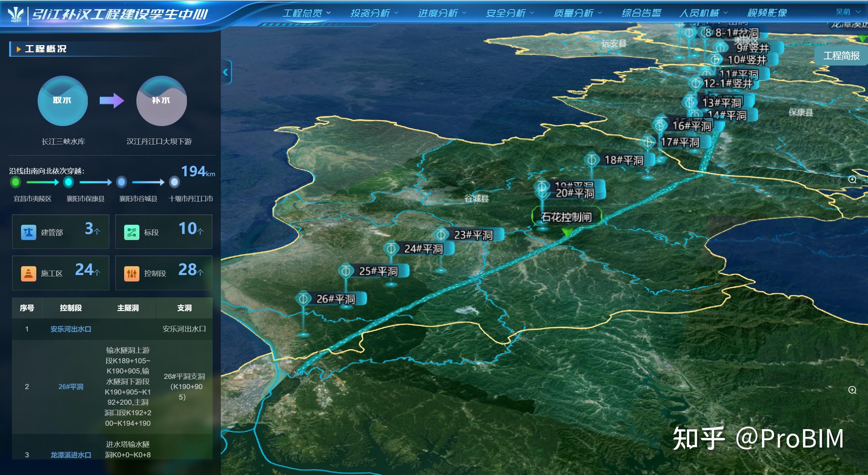Image resolution: width=868 pixels, height=475 pixels.
Task: Open the 安乐河出水口 control section link
Action: [x=71, y=329]
